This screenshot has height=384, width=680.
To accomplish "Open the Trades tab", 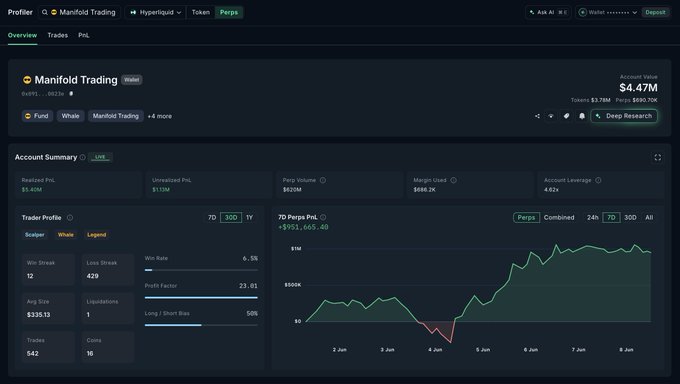I will 58,35.
